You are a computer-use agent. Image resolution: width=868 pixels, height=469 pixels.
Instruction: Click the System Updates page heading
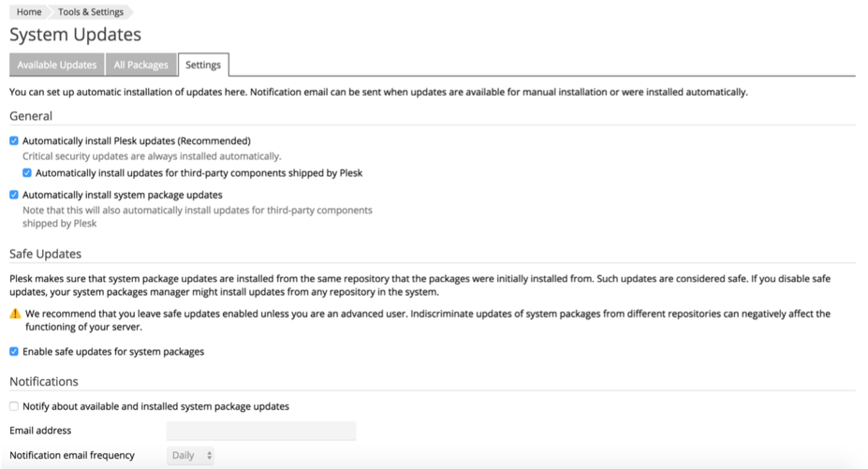[x=75, y=35]
